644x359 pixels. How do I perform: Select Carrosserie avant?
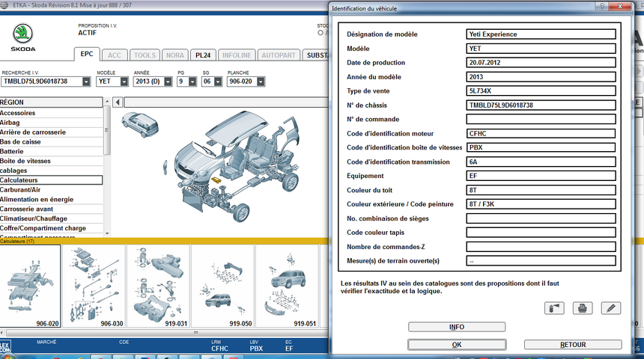(52, 209)
